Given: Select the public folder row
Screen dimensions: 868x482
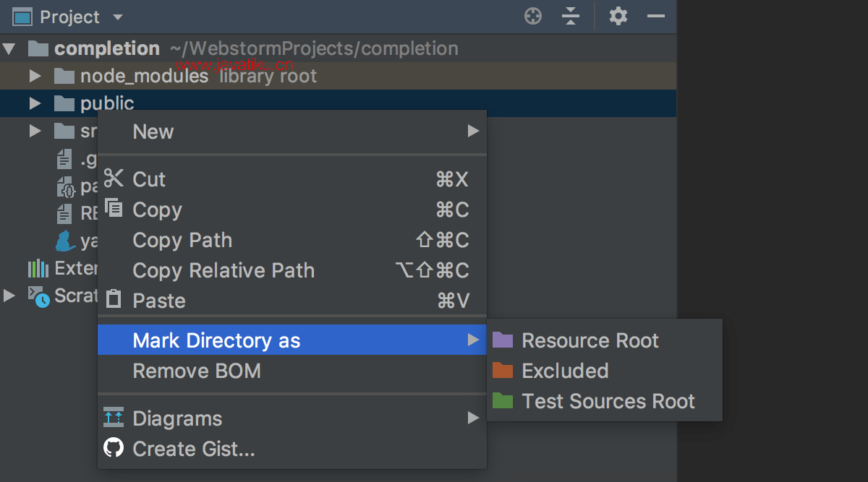Looking at the screenshot, I should click(339, 103).
